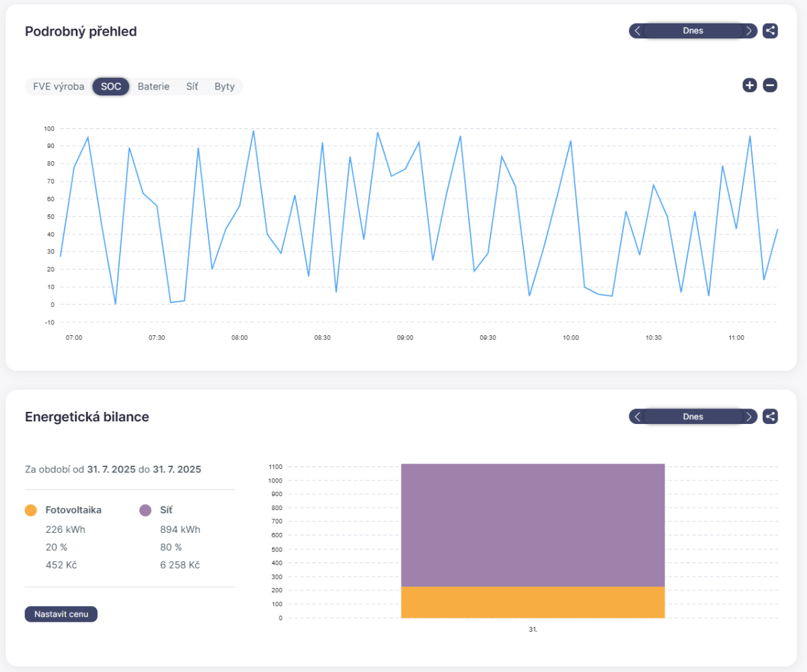The width and height of the screenshot is (807, 672).
Task: Click the orange Fotovoltaika bar segment
Action: tap(533, 602)
